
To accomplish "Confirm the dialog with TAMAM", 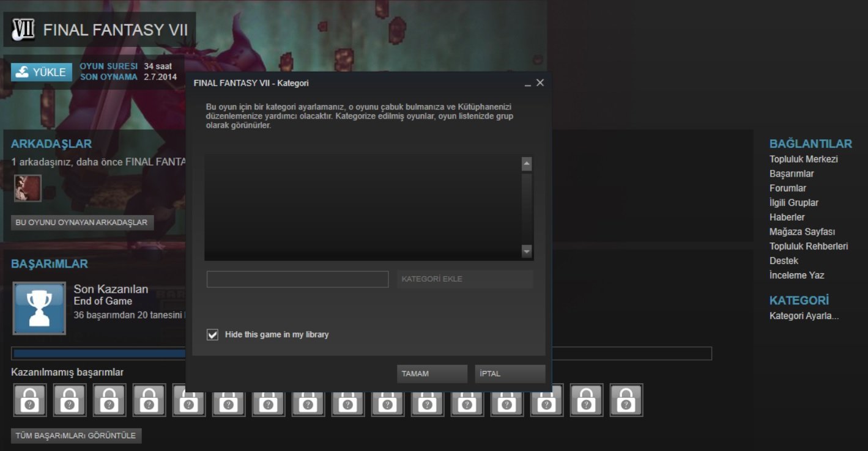I will point(432,374).
